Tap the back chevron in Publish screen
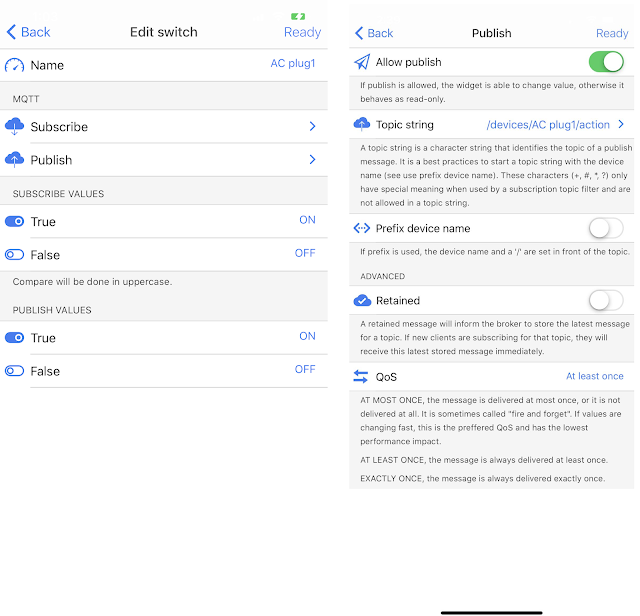The height and width of the screenshot is (616, 640). click(x=359, y=33)
